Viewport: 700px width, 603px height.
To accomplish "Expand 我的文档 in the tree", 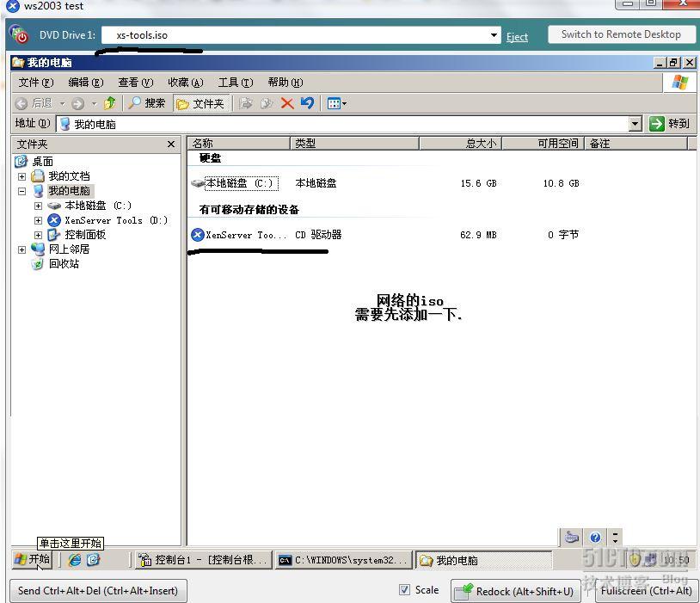I will point(21,176).
